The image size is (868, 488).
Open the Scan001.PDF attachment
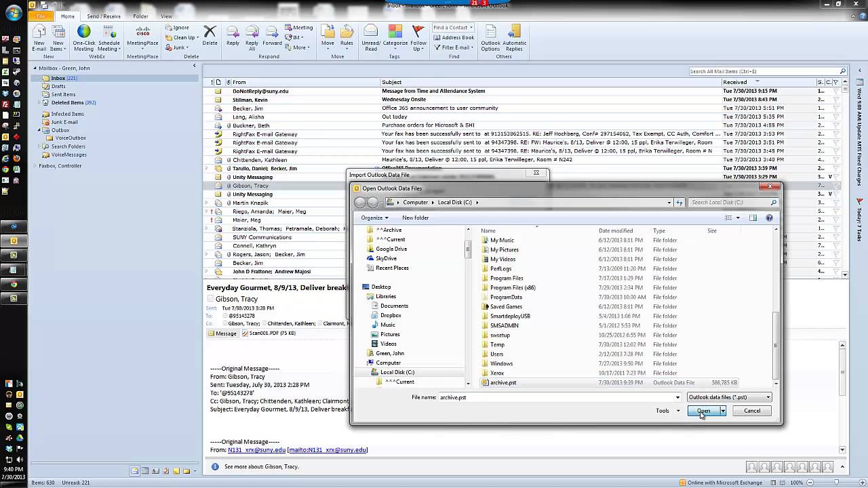click(268, 333)
